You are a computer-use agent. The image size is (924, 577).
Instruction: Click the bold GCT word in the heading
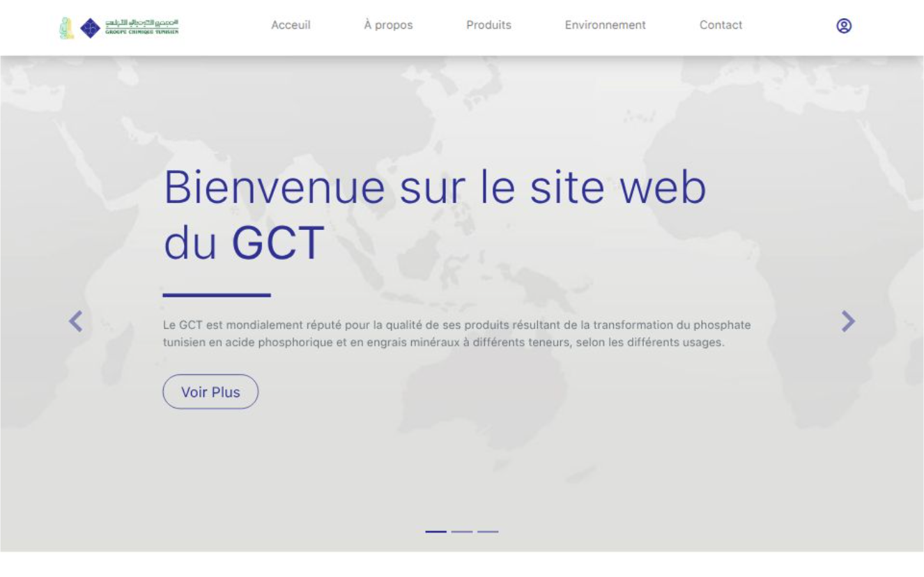277,243
